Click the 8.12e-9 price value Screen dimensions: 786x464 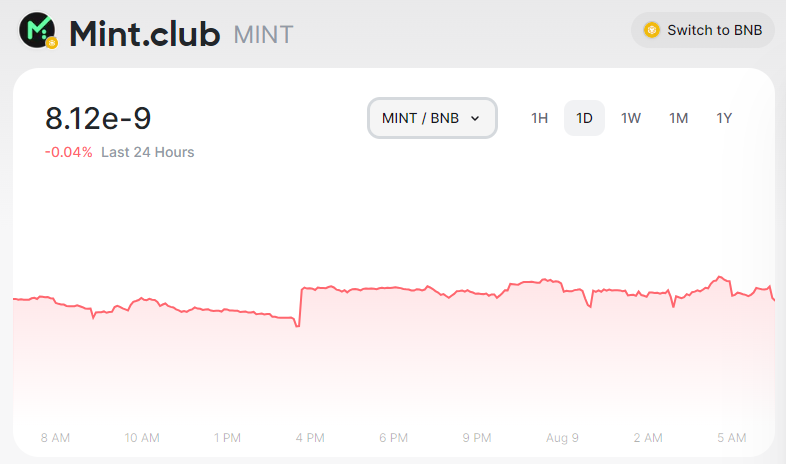(x=98, y=118)
